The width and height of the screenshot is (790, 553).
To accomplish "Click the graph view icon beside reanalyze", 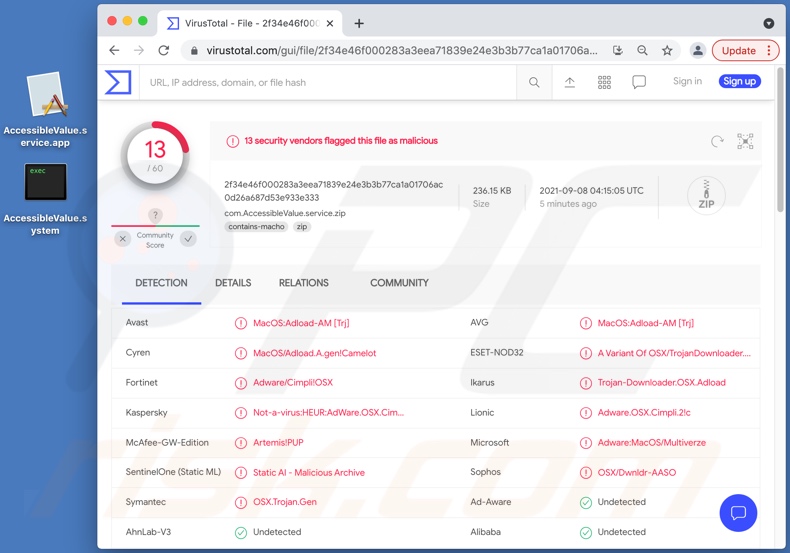I will [x=745, y=142].
